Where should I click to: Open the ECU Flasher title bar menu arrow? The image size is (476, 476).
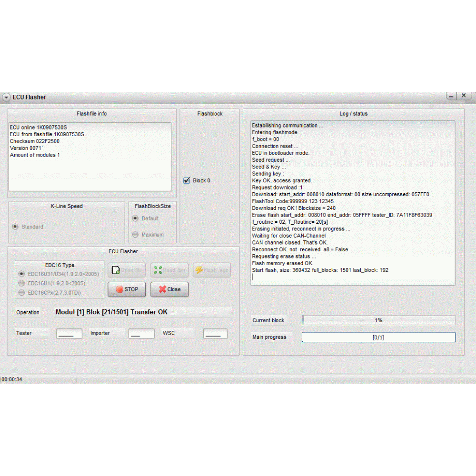(x=6, y=97)
